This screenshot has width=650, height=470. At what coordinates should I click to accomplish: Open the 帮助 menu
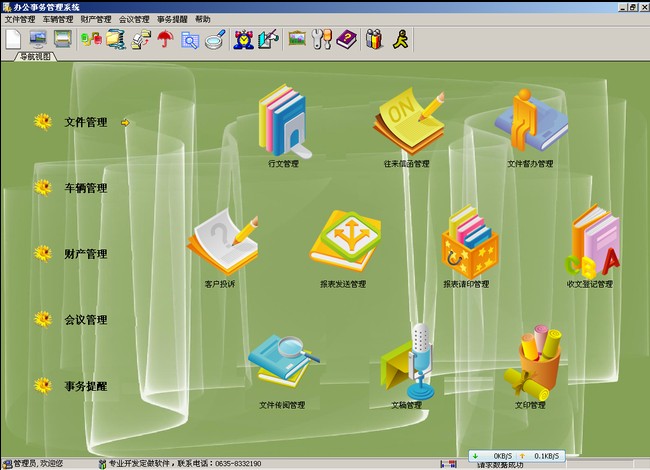tap(203, 19)
